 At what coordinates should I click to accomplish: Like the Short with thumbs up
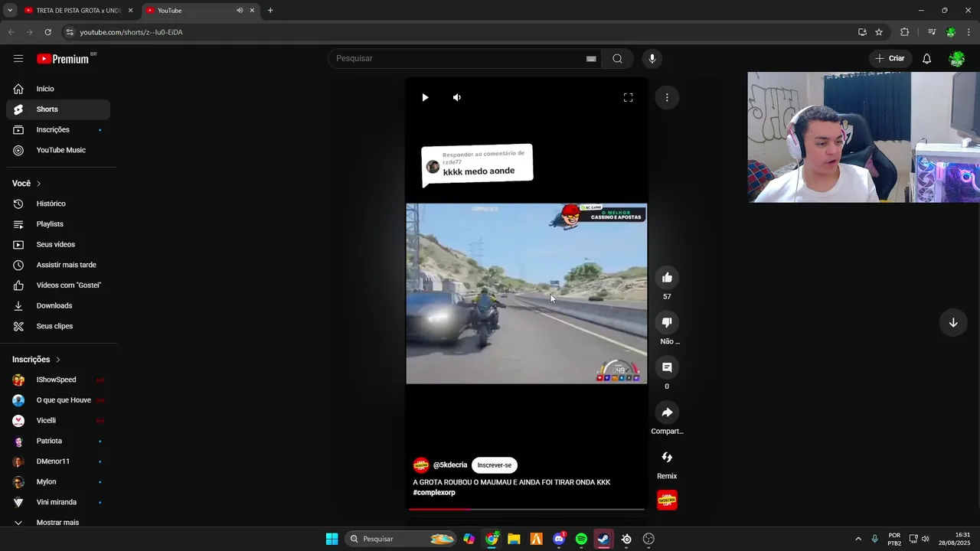tap(667, 278)
